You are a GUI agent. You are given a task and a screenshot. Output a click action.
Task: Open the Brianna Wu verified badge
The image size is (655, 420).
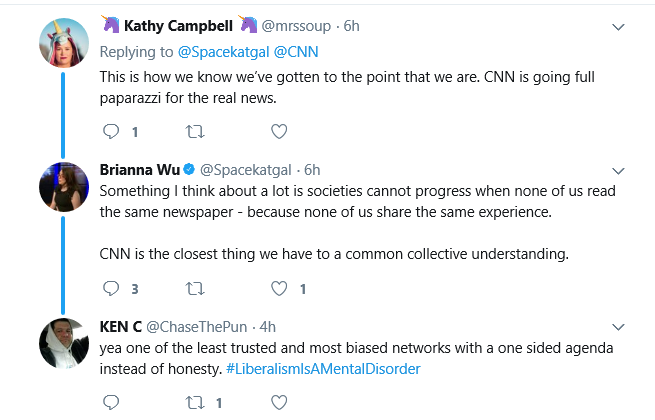coord(189,169)
